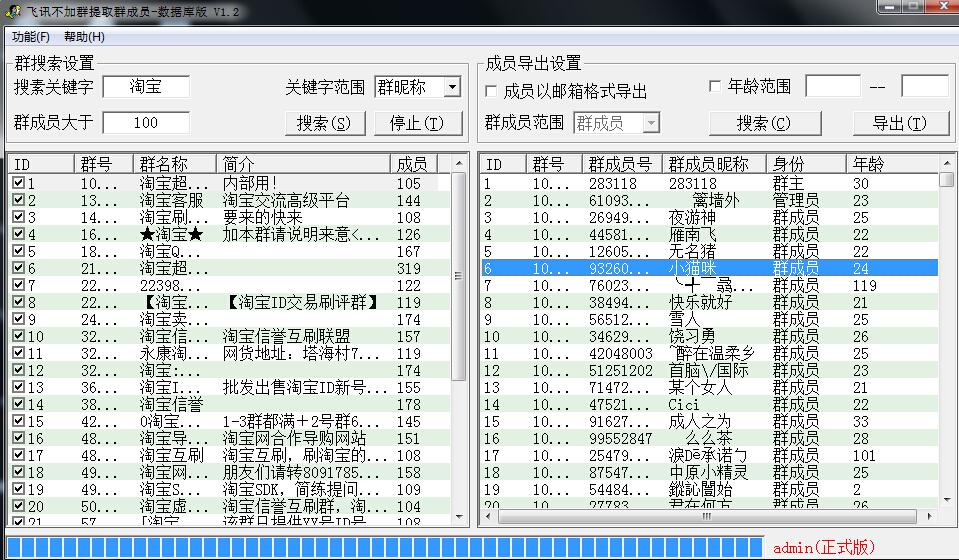Viewport: 959px width, 560px height.
Task: Click the left list's scroll-up arrow
Action: coord(459,180)
